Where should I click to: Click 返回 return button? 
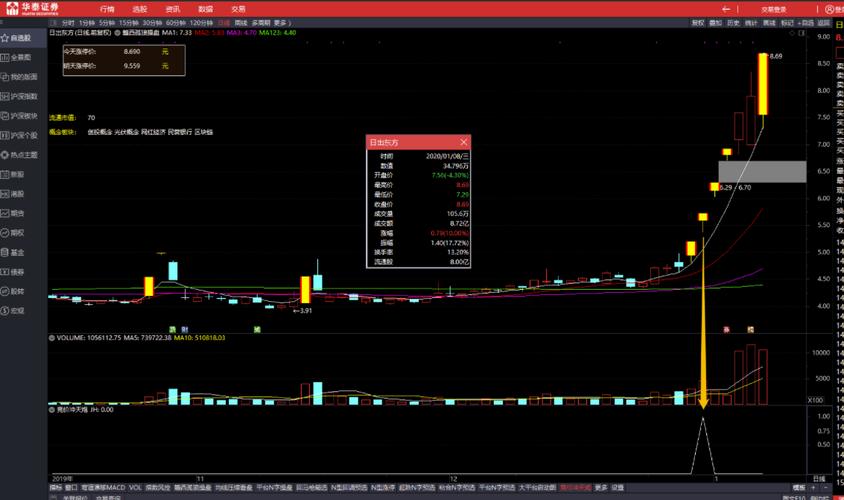tap(824, 23)
